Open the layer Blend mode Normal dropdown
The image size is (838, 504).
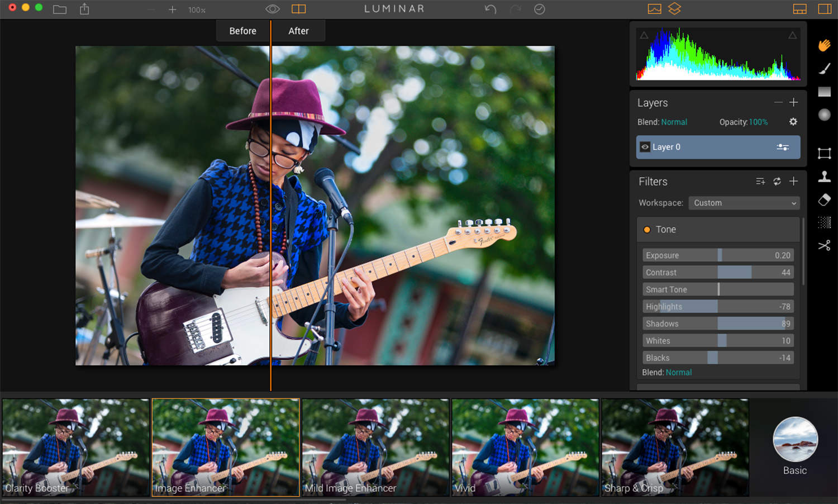pyautogui.click(x=674, y=122)
